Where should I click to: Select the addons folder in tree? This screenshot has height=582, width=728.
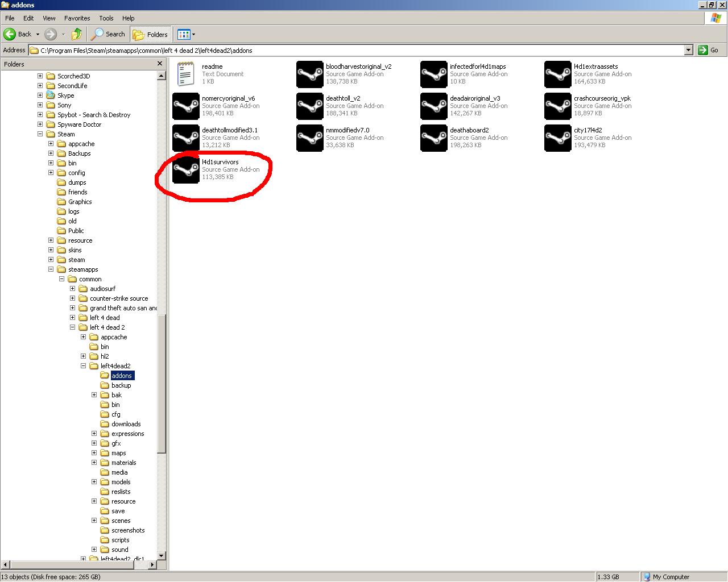pos(122,376)
